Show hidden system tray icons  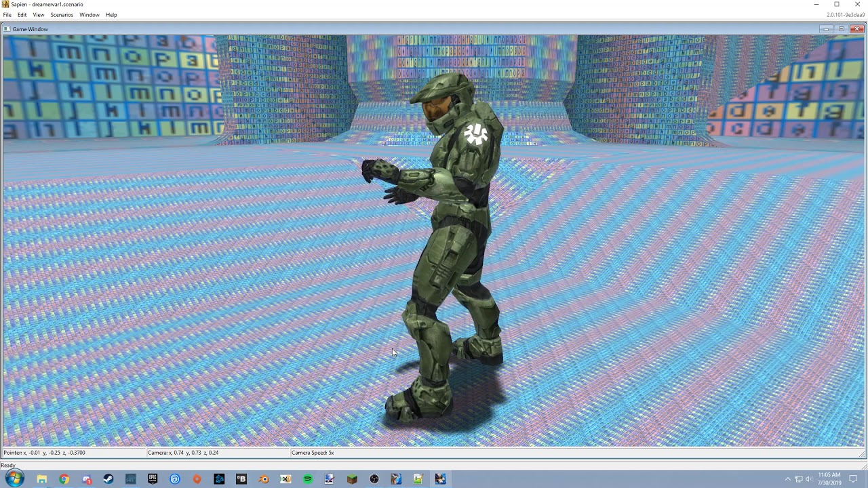787,479
